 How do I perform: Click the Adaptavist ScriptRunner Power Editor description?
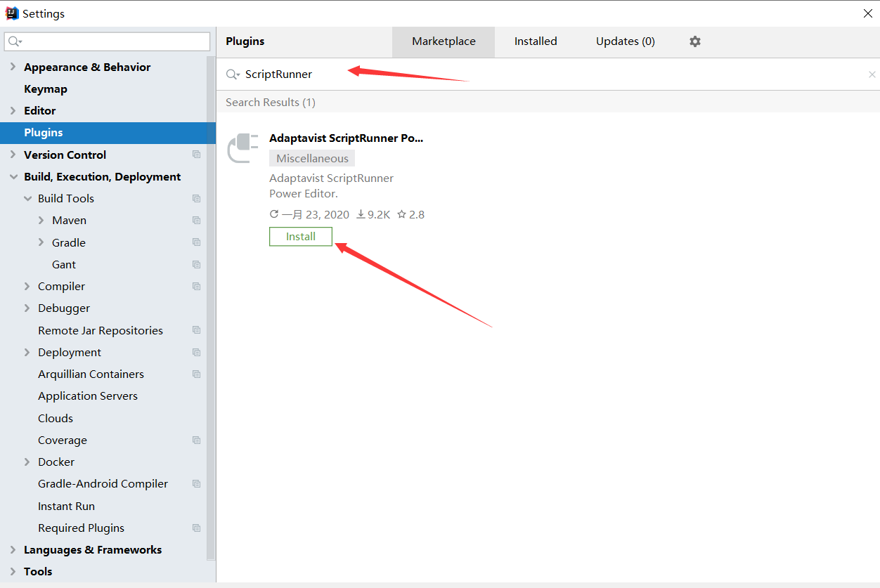(x=331, y=186)
